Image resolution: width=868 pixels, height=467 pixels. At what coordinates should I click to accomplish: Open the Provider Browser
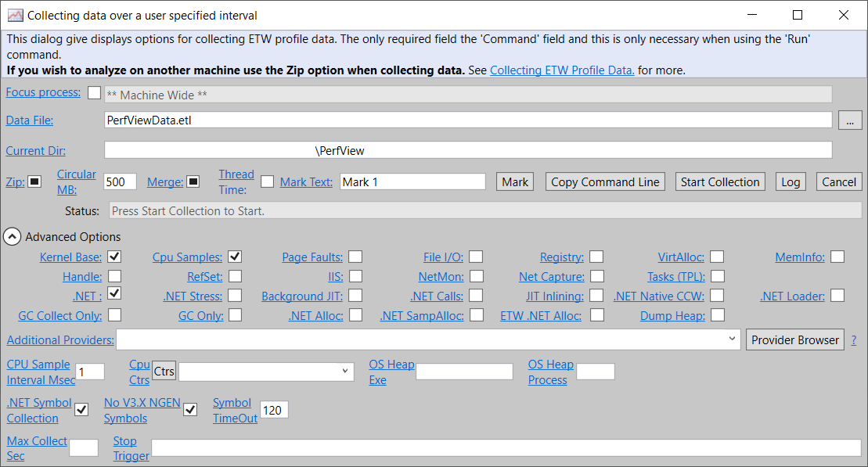[x=795, y=339]
